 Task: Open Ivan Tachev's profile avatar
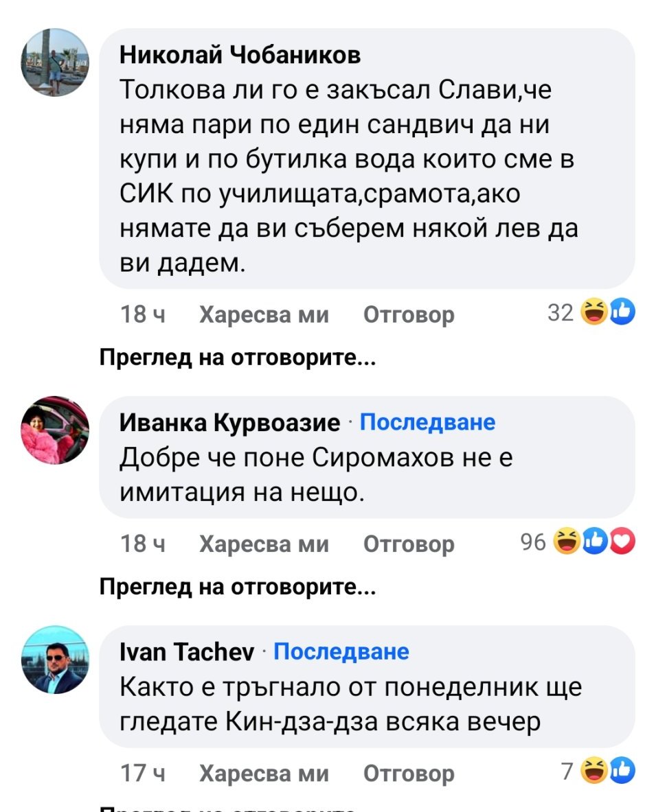point(56,660)
